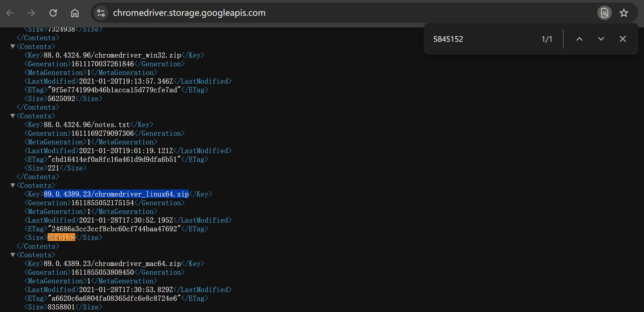
Task: Bookmark this page with the star
Action: (x=624, y=13)
